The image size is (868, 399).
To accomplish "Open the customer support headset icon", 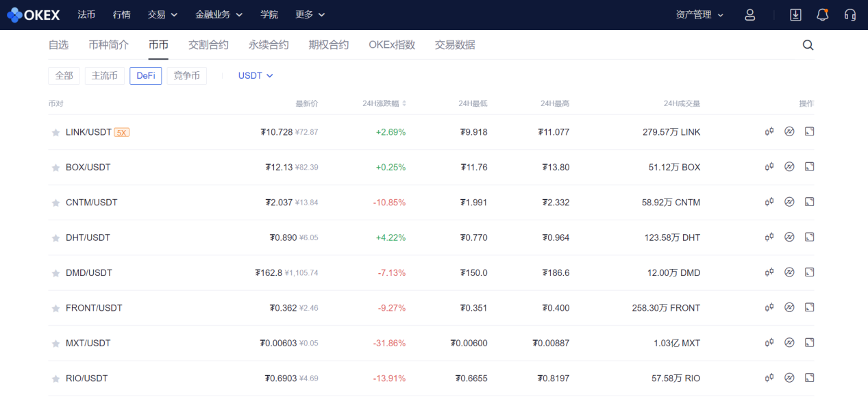I will point(850,14).
